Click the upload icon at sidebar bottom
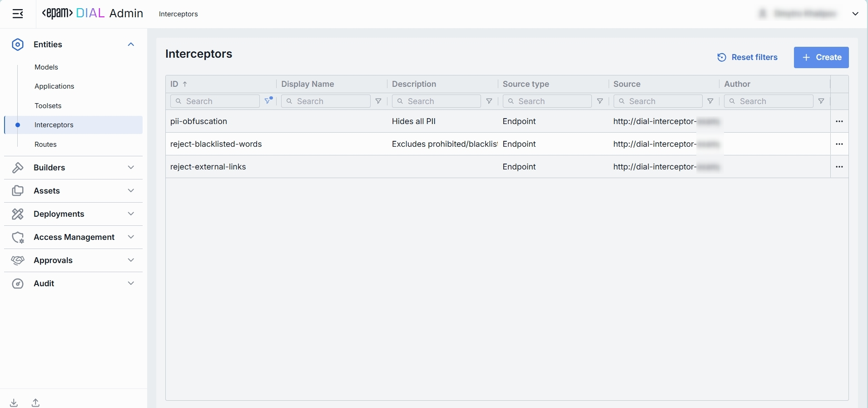Screen dimensions: 868x408 (x=36, y=403)
